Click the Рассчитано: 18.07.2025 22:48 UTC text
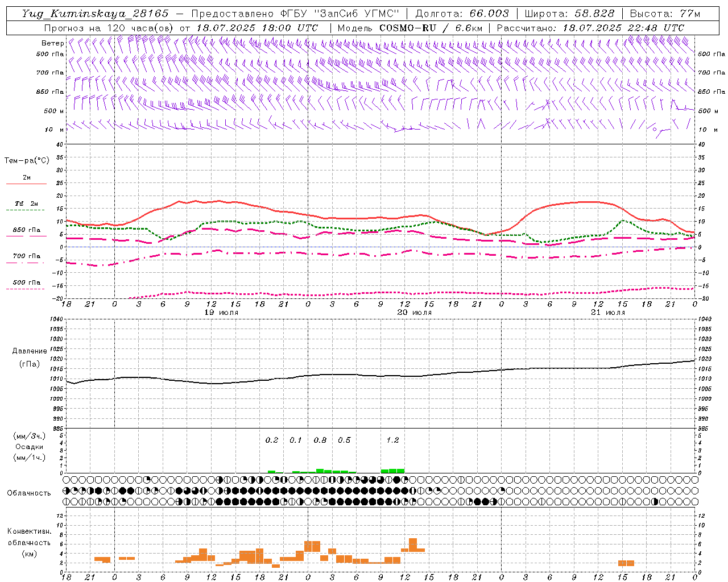This screenshot has width=728, height=582. pyautogui.click(x=590, y=28)
